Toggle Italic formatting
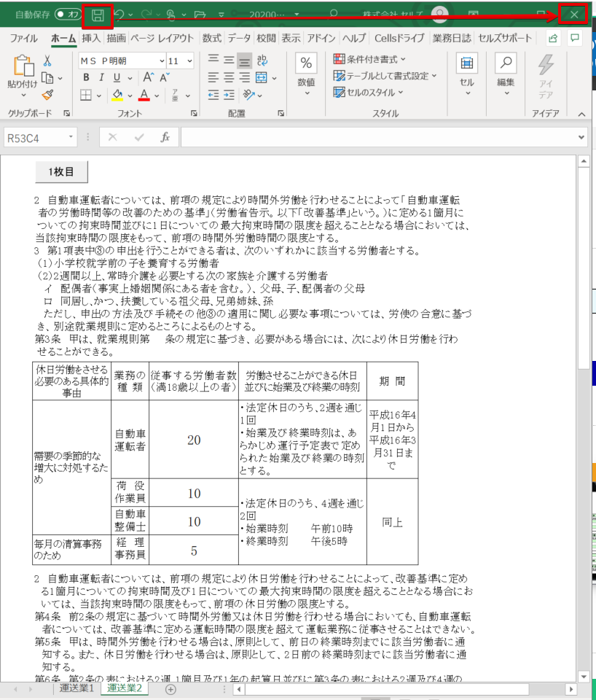The width and height of the screenshot is (596, 700). point(101,78)
